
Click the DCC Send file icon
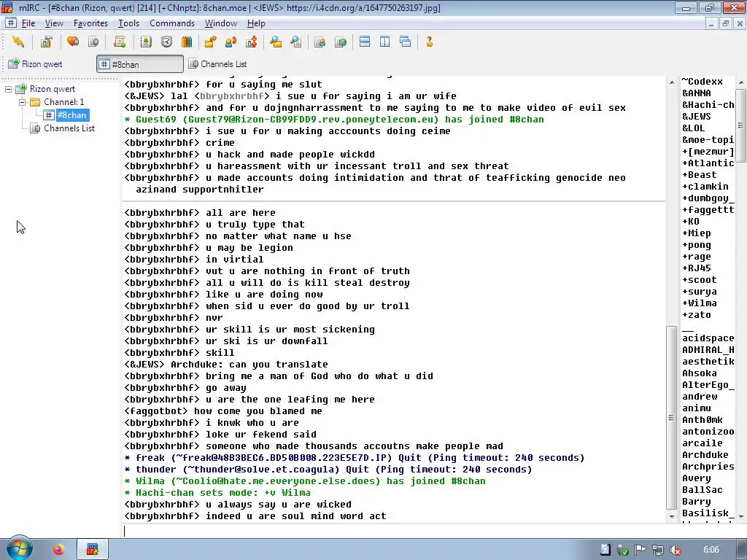[210, 42]
